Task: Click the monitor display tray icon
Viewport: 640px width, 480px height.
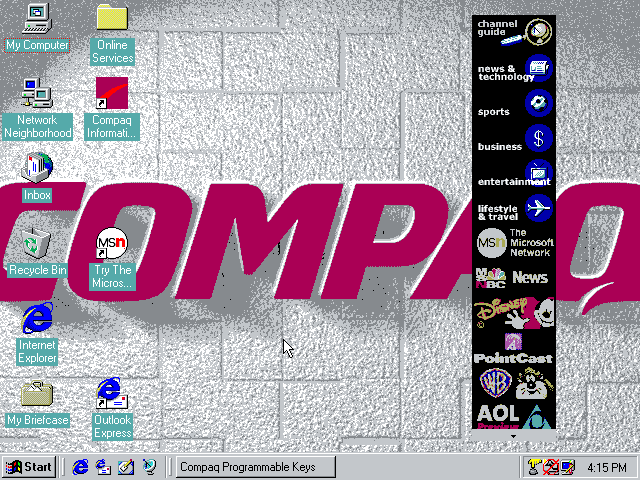Action: coord(567,467)
